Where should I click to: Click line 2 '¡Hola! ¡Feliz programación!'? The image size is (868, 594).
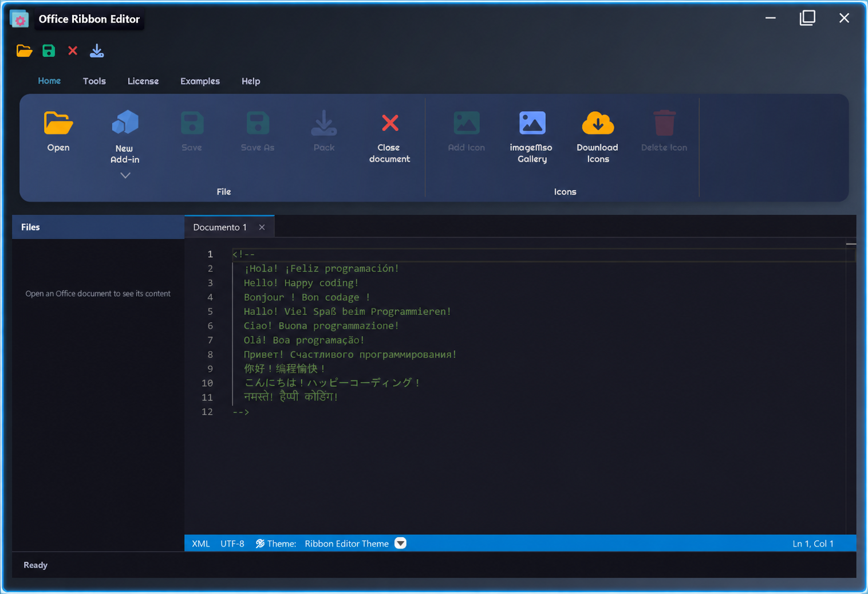321,269
